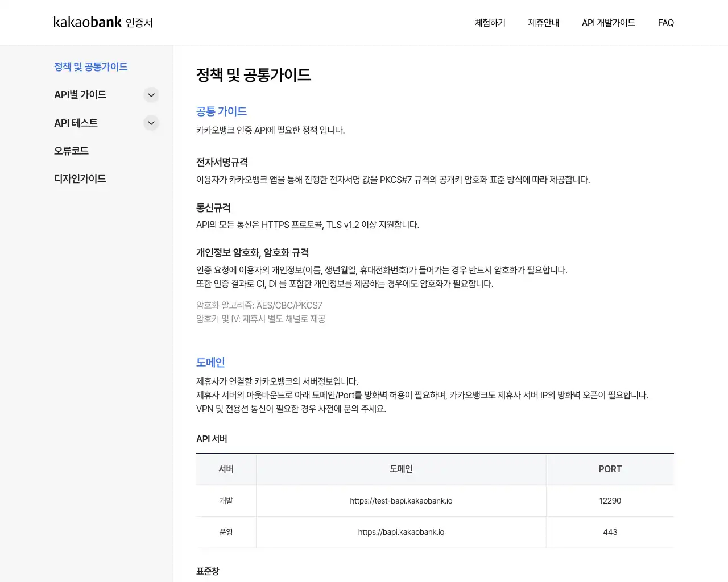This screenshot has height=582, width=728.
Task: Open the API 개발가이드 top menu
Action: click(x=608, y=23)
